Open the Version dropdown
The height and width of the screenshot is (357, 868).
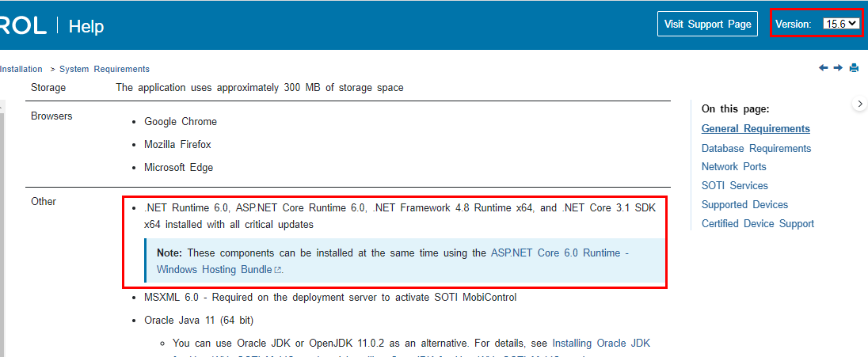(x=840, y=24)
